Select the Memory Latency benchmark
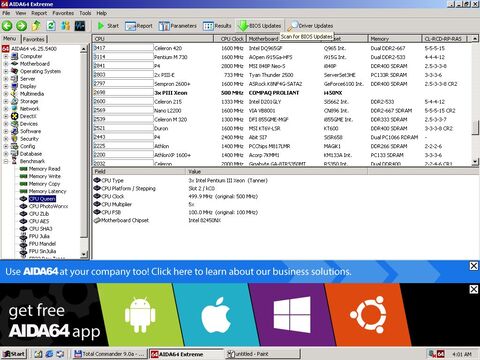 [47, 191]
